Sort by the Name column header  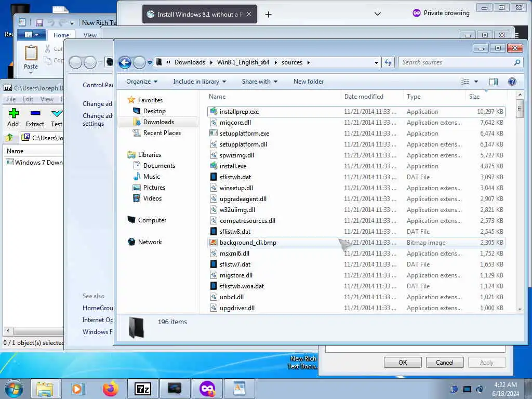217,97
